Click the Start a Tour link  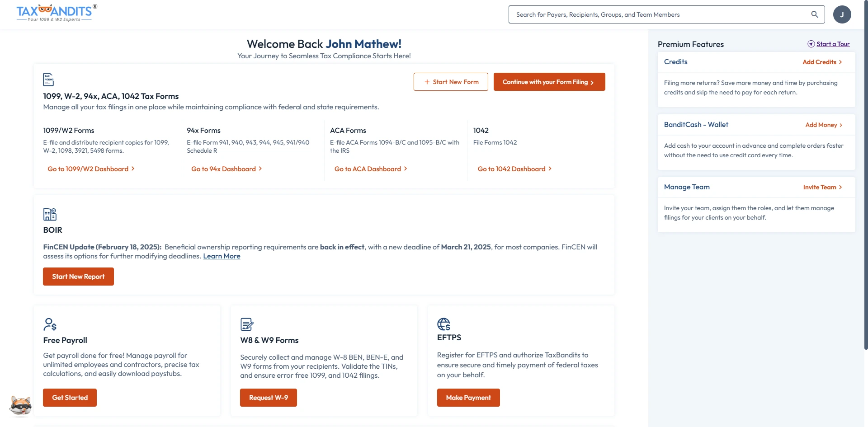click(x=833, y=44)
